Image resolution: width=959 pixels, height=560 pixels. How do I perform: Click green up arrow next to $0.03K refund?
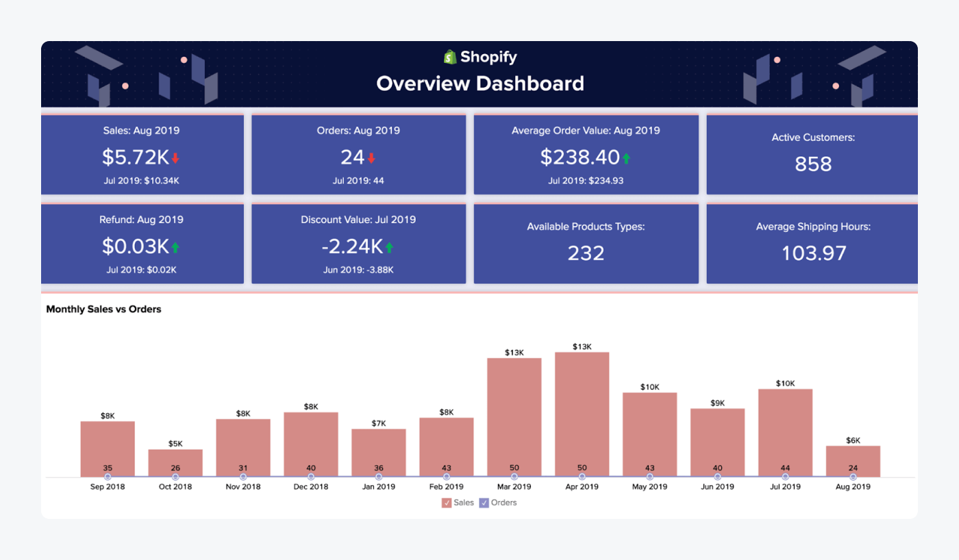pos(175,247)
